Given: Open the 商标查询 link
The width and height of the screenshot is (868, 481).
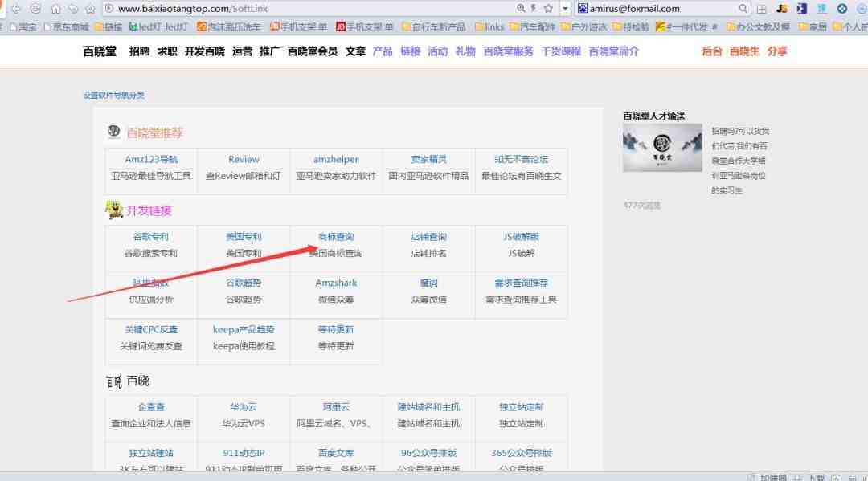Looking at the screenshot, I should [x=336, y=237].
